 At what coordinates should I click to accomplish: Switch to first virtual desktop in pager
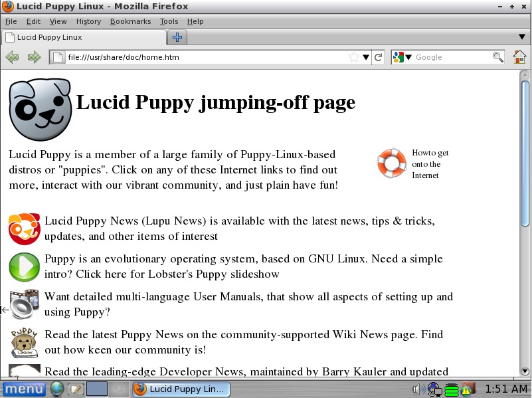(97, 389)
